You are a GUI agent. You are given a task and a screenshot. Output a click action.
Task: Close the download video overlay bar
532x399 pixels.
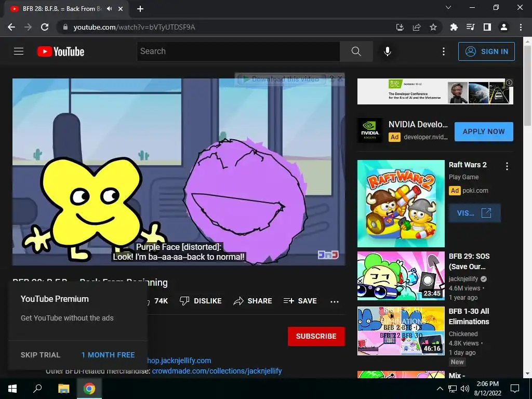(340, 79)
